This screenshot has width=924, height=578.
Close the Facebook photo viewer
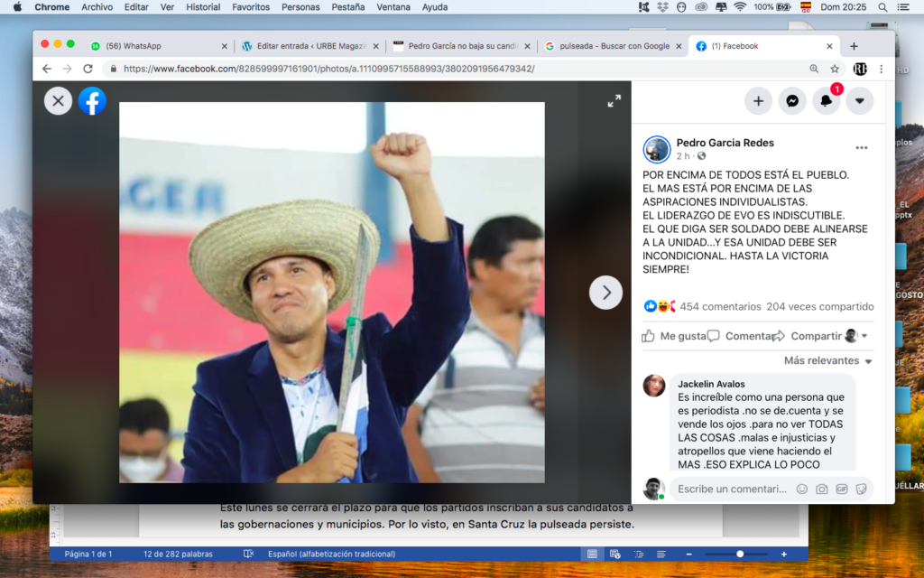click(x=59, y=100)
